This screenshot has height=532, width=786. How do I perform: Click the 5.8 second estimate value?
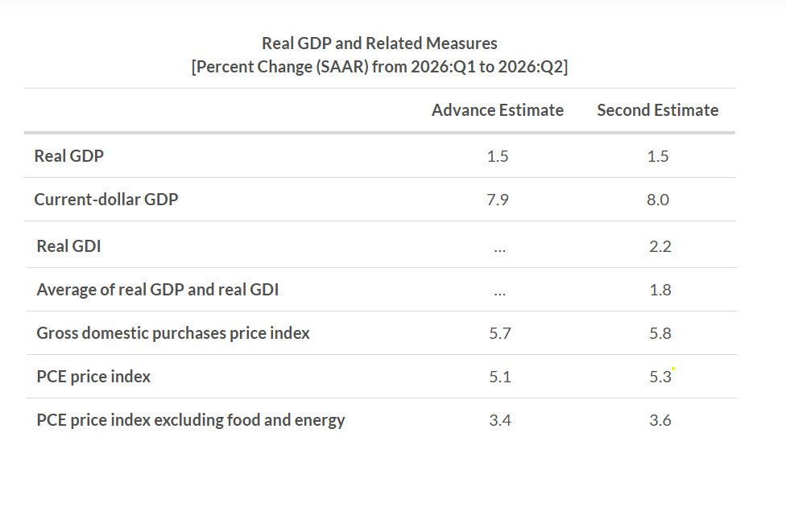(x=660, y=334)
